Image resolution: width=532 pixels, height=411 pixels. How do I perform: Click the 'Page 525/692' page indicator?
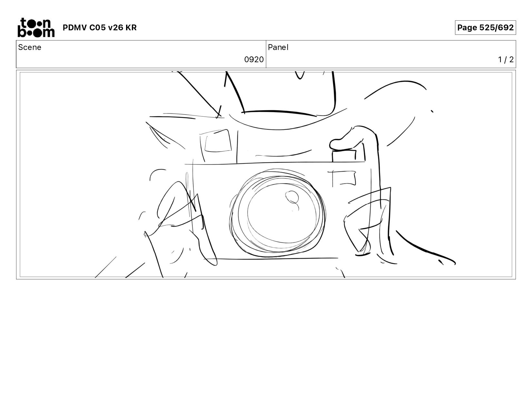[485, 28]
